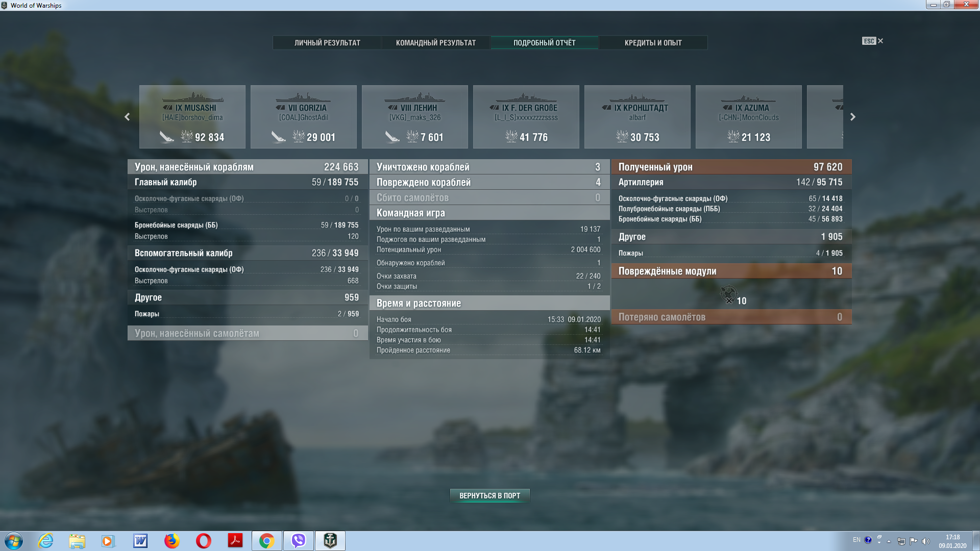Click the volume icon in system tray
The image size is (980, 551).
[926, 541]
